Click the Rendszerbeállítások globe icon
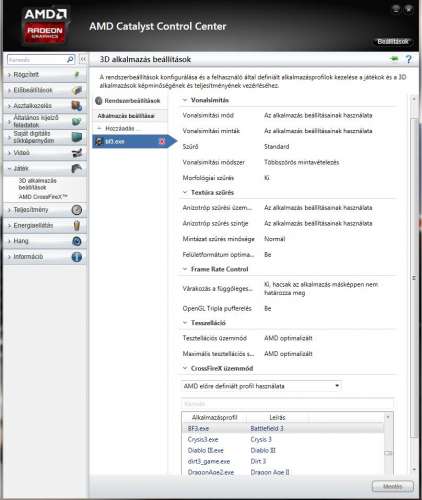 click(x=99, y=101)
